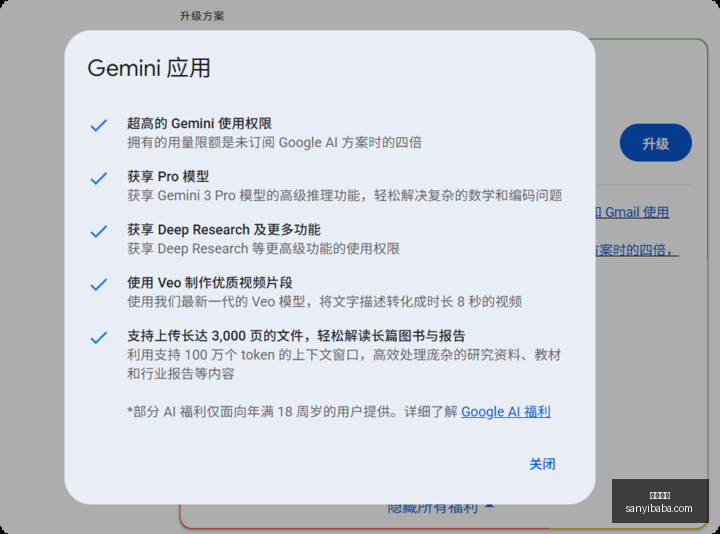
Task: Close the Gemini 应用 dialog with 关闭
Action: point(542,464)
